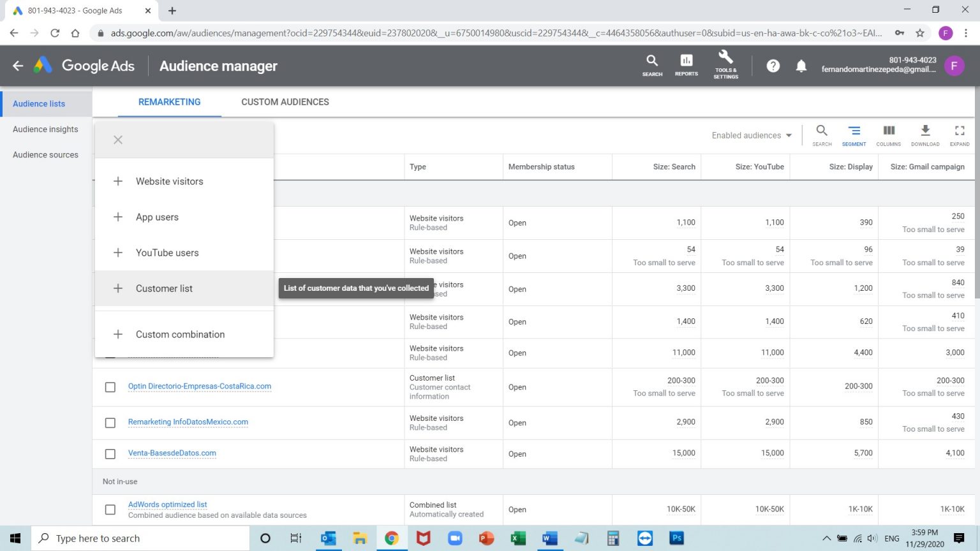Click the browser home icon
The height and width of the screenshot is (551, 980).
click(x=75, y=33)
